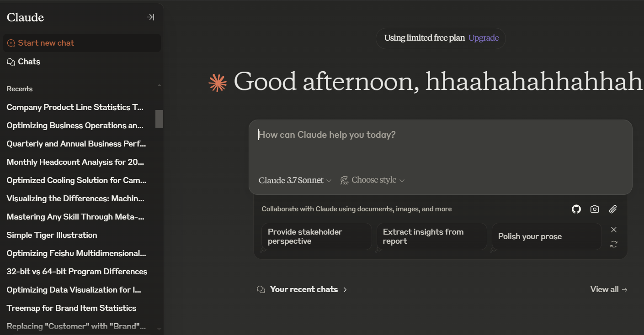
Task: Click the Start new chat plus icon
Action: (x=11, y=43)
